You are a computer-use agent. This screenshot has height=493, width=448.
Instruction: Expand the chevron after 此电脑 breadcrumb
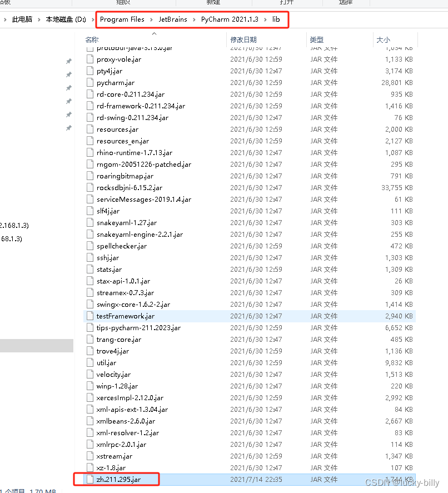(x=39, y=19)
